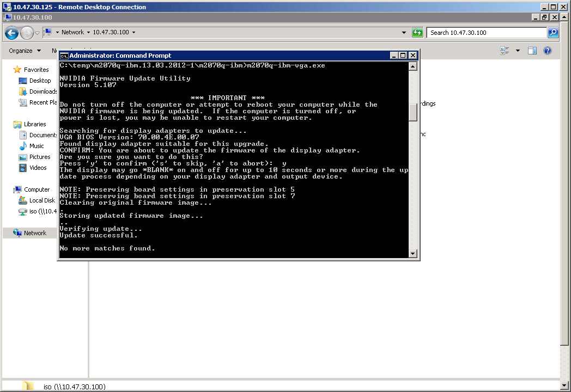This screenshot has height=392, width=571.
Task: Expand the arrow after 10.47.30.100 breadcrumb
Action: coord(133,32)
